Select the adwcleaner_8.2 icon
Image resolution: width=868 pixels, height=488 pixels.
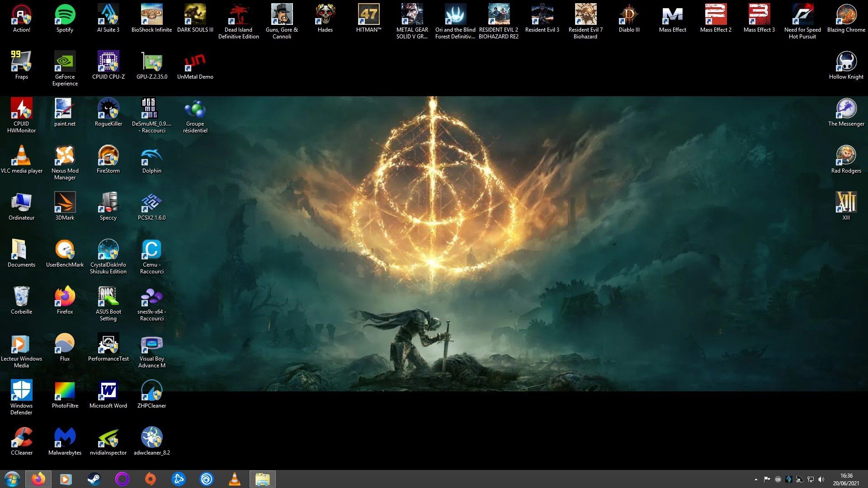(x=151, y=441)
